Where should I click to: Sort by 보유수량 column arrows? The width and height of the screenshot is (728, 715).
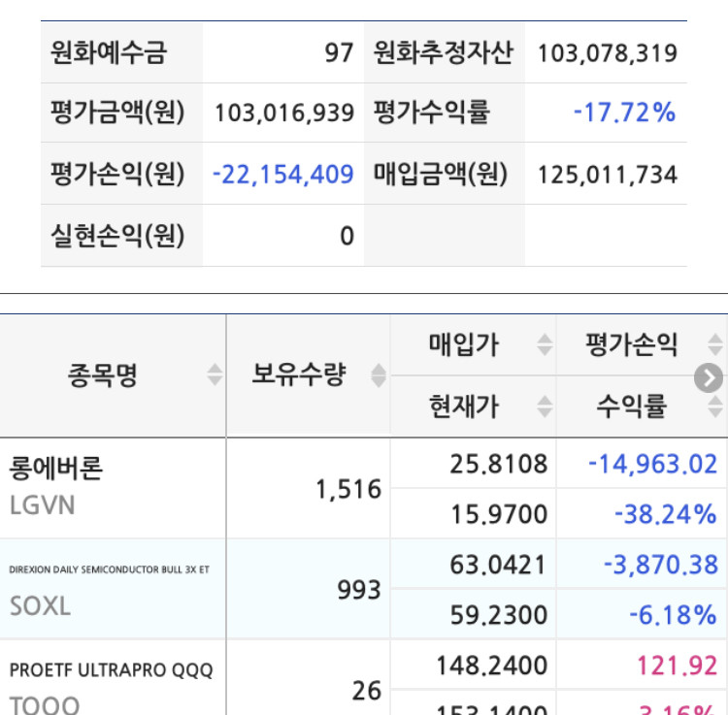379,374
